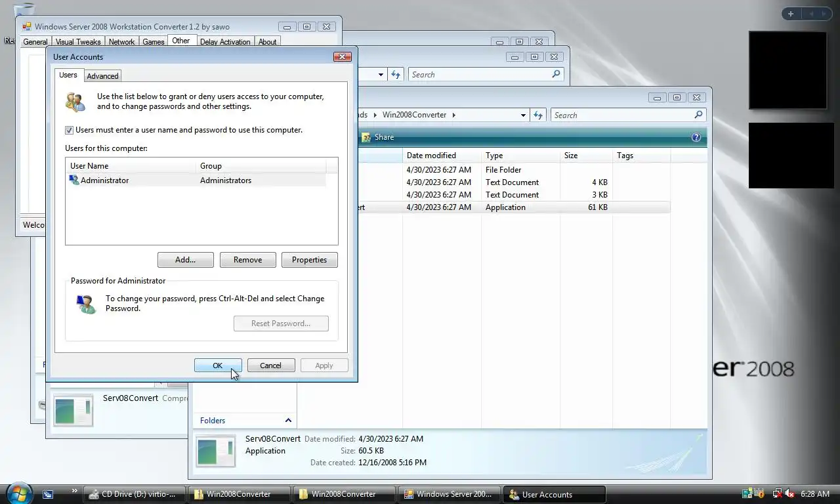
Task: Switch to Windows Server 200... taskbar button
Action: [449, 494]
